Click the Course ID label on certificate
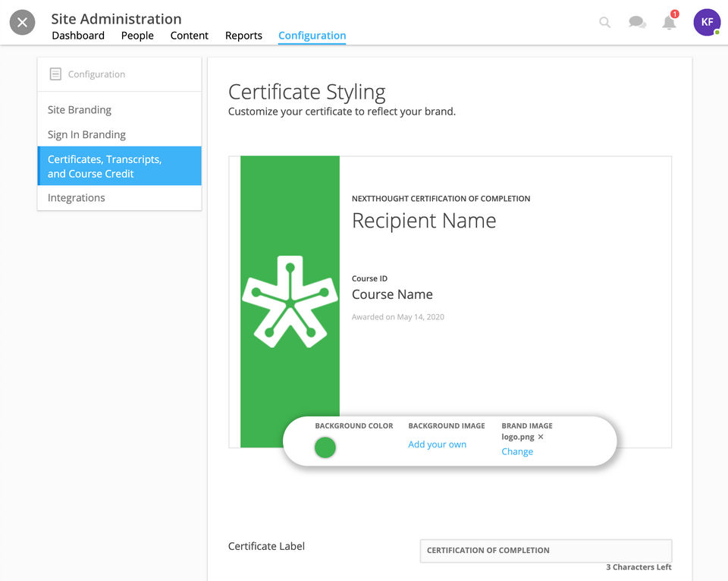Screen dimensions: 728x581 [369, 278]
